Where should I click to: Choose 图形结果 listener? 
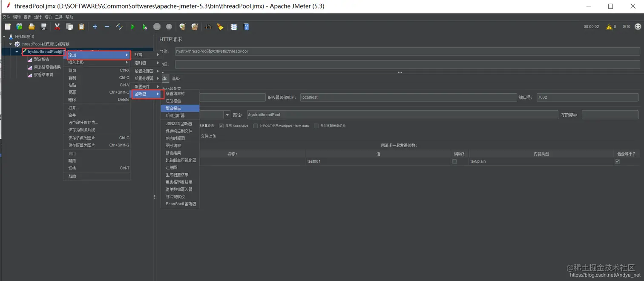(x=180, y=146)
